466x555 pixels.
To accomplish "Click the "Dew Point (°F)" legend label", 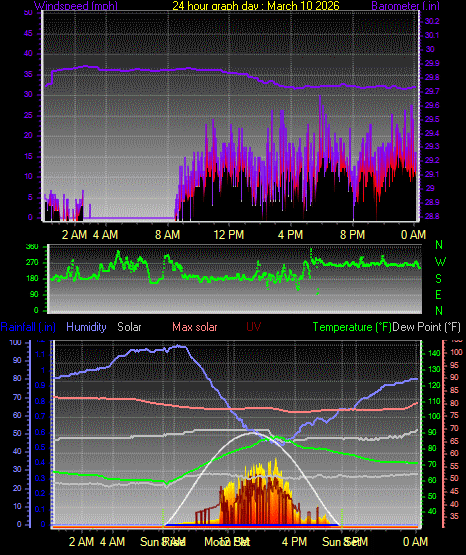I will click(x=426, y=327).
